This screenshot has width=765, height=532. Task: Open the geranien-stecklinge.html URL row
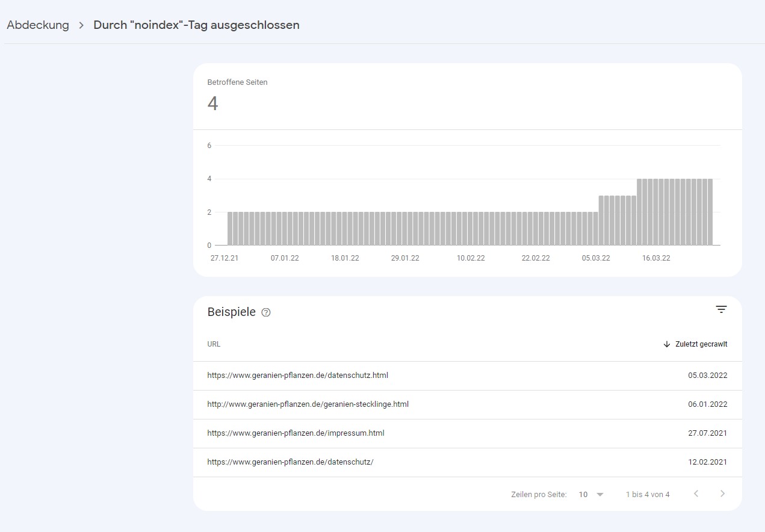coord(308,404)
